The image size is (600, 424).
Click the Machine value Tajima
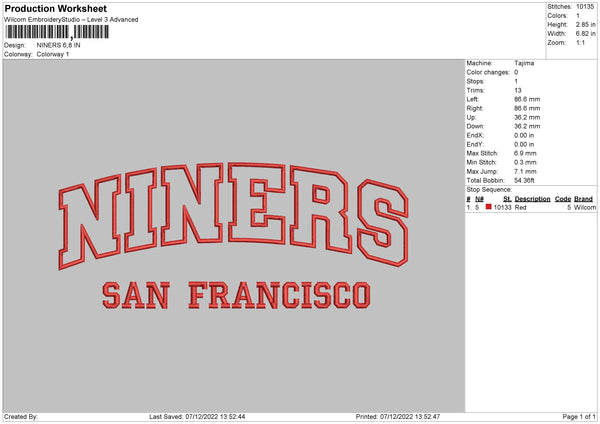tap(524, 63)
